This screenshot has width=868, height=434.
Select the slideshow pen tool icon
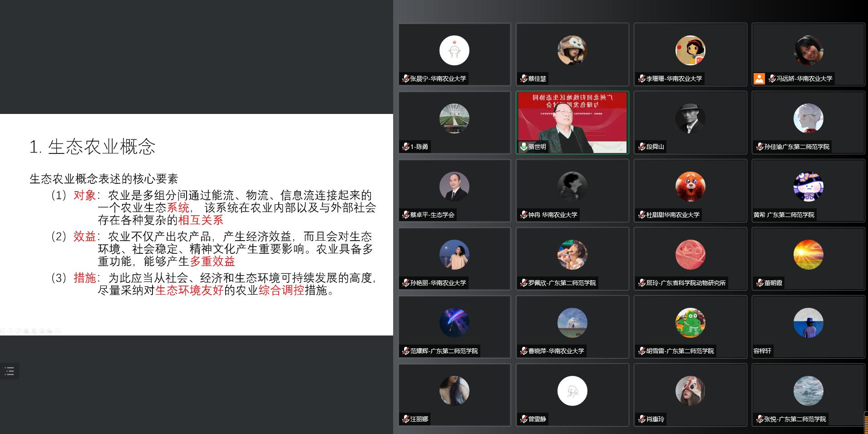(x=19, y=331)
